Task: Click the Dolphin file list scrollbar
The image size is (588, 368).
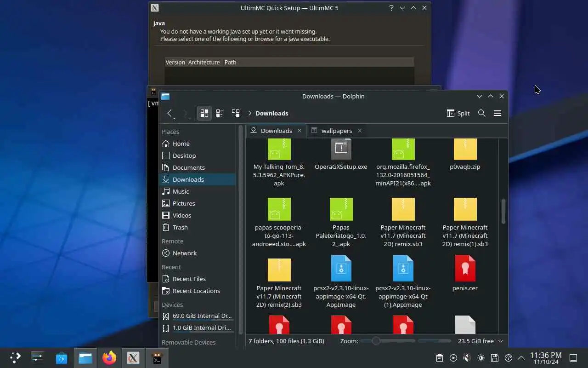Action: 503,212
